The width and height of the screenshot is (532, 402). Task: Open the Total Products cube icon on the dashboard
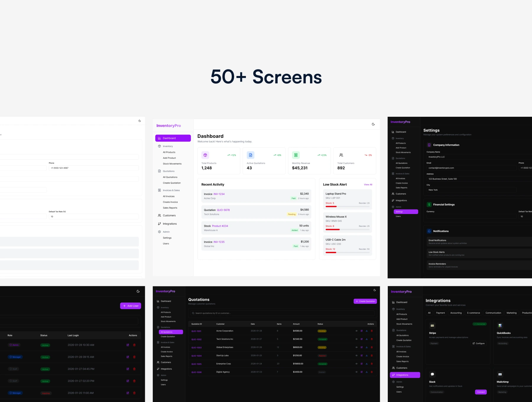coord(205,155)
